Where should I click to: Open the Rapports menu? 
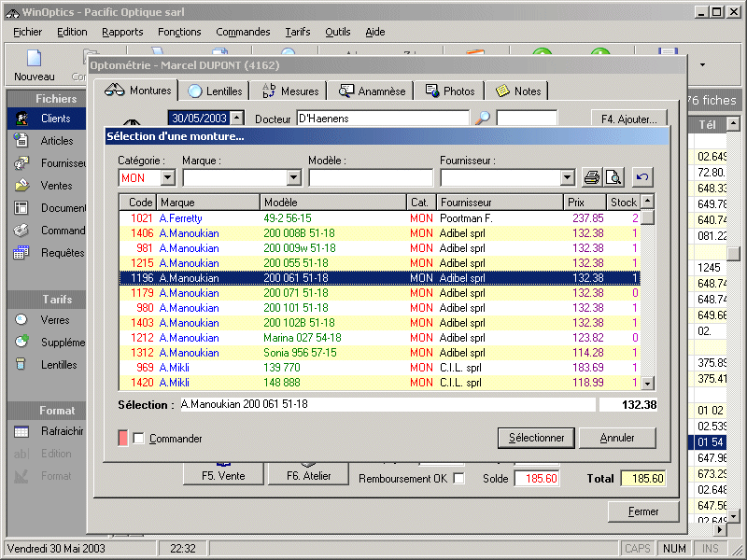click(122, 32)
